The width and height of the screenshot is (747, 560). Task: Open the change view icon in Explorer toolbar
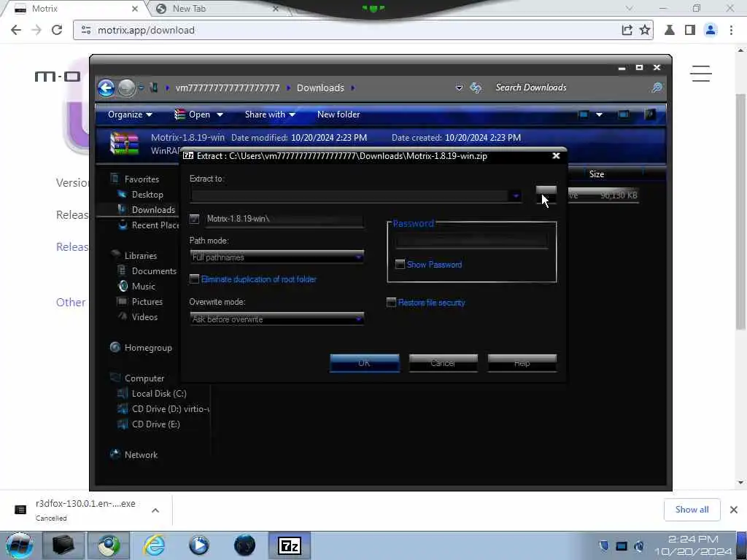pyautogui.click(x=583, y=114)
